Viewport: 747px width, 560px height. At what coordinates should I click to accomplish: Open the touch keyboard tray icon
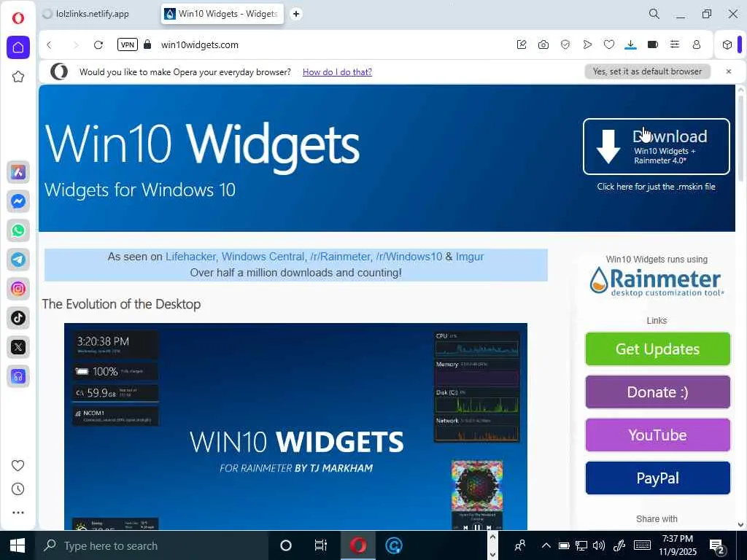(642, 545)
